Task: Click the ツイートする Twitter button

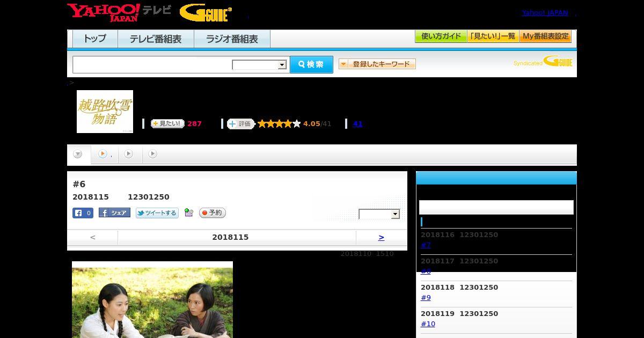Action: 157,213
